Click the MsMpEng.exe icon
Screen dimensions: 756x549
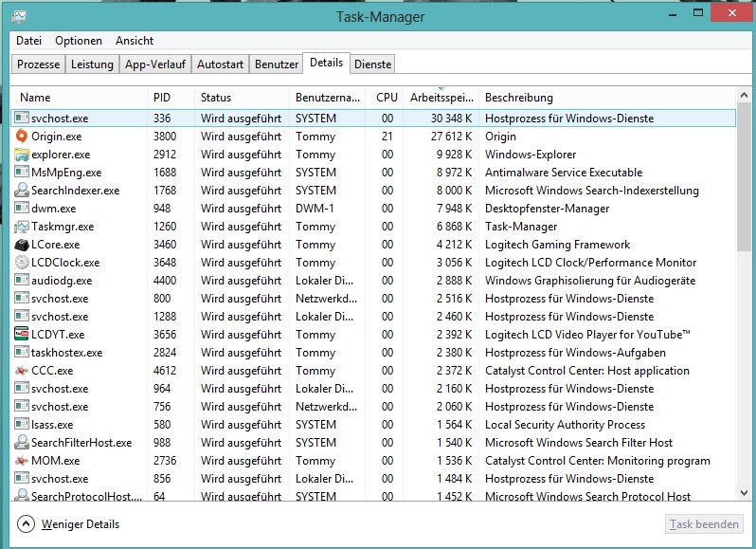[x=22, y=173]
